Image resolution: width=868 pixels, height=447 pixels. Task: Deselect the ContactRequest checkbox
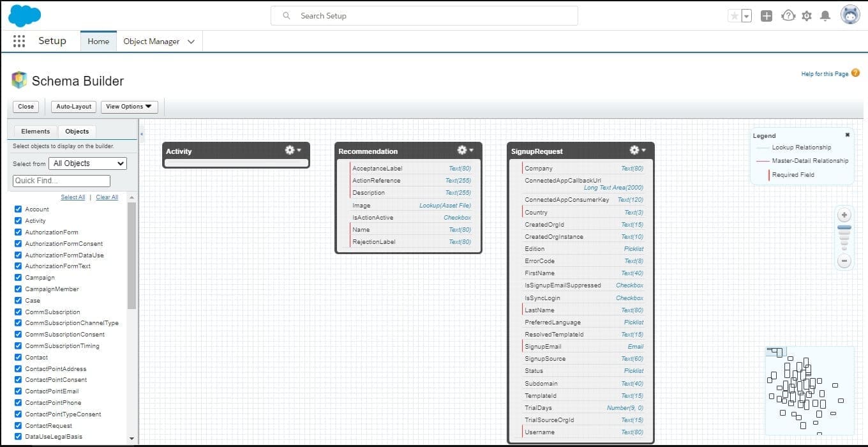tap(18, 426)
